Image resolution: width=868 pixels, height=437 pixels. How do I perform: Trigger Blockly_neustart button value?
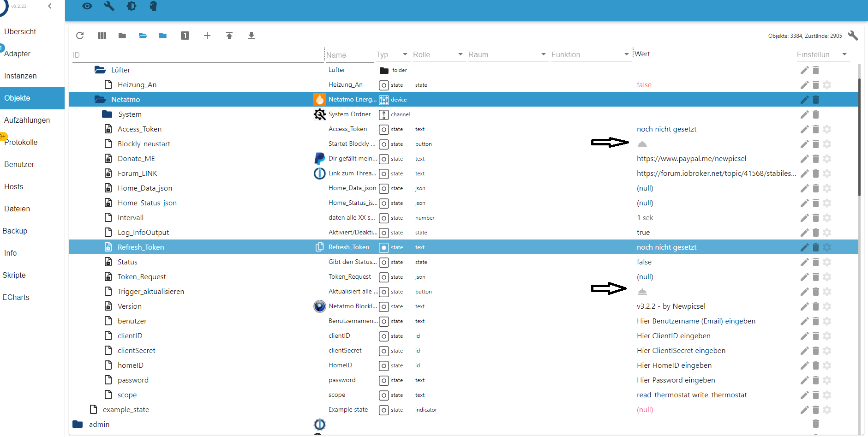[642, 144]
